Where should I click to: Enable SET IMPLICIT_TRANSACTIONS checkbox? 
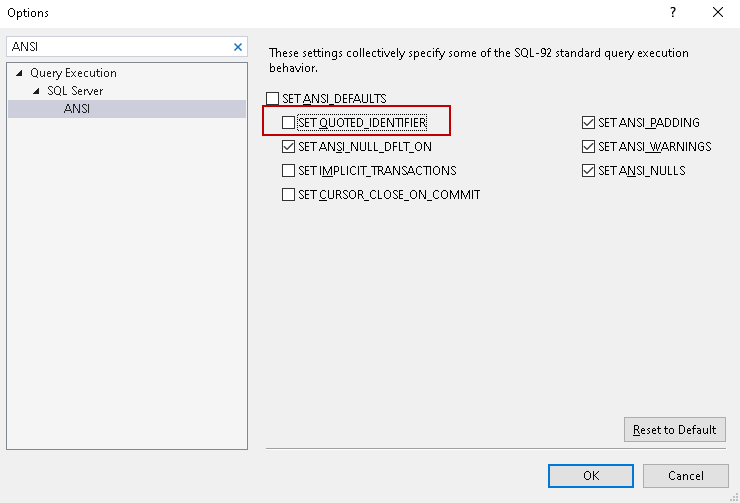click(289, 170)
